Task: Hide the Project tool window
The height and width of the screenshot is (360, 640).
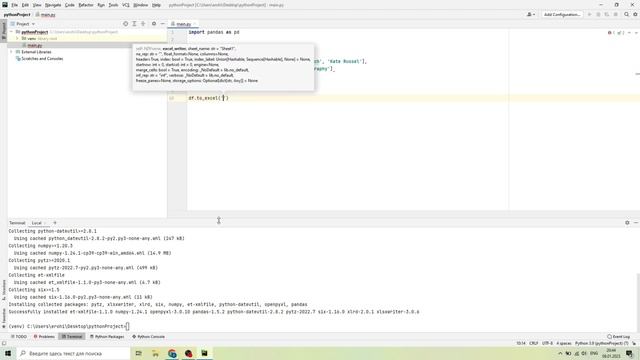Action: 162,24
